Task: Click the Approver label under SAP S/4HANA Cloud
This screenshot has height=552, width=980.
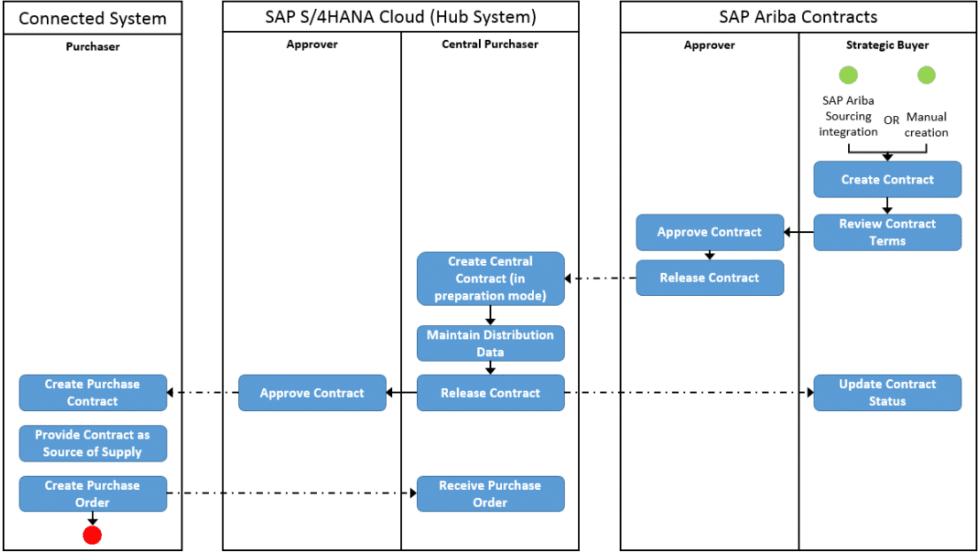Action: pos(312,43)
